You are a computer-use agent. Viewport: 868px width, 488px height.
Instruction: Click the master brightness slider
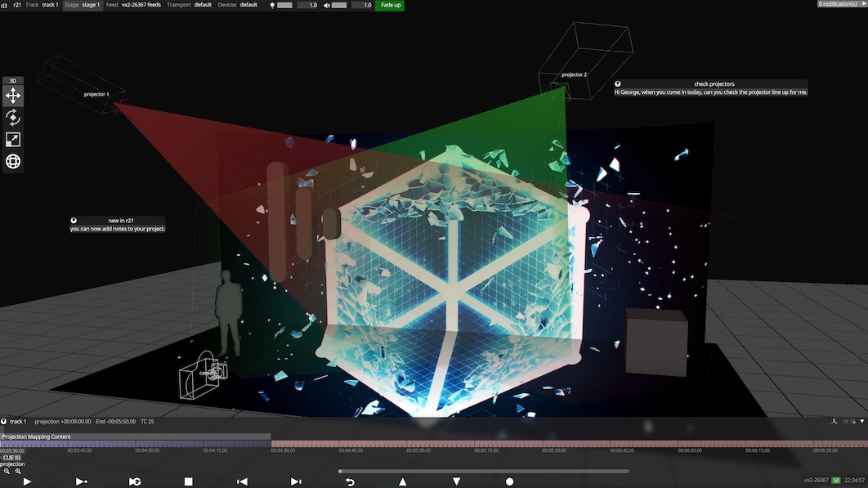284,5
